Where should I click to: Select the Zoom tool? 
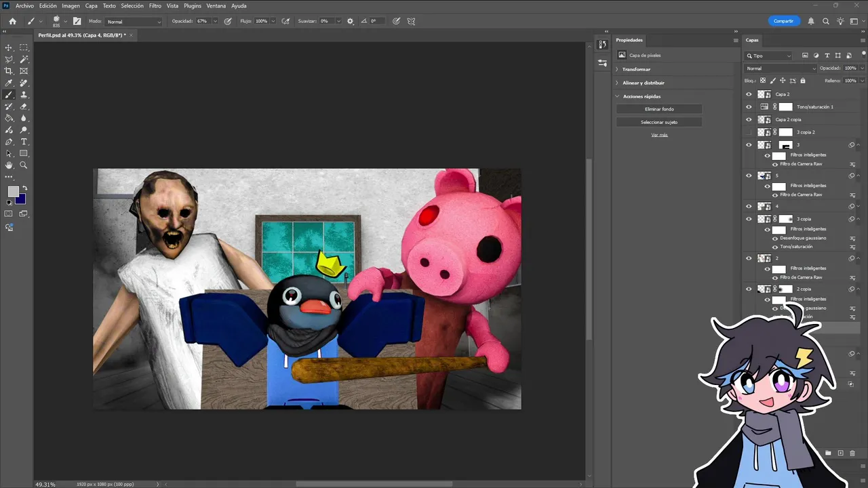tap(24, 165)
